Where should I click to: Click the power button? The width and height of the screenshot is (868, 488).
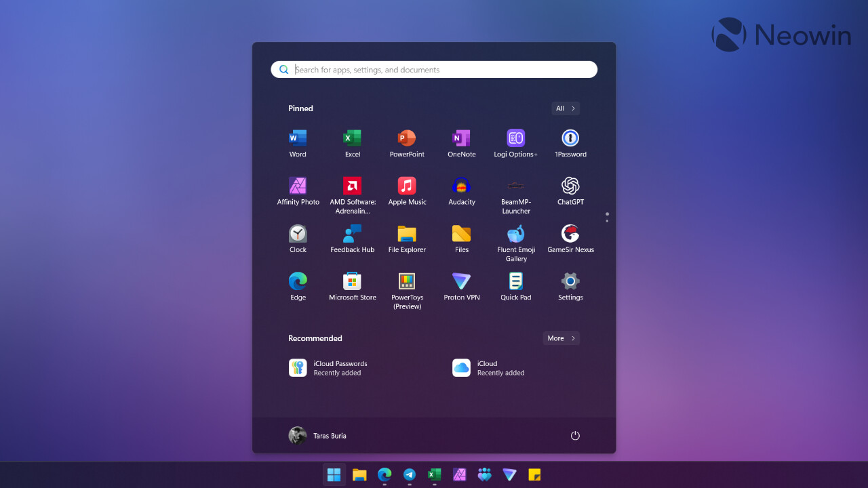pyautogui.click(x=575, y=436)
